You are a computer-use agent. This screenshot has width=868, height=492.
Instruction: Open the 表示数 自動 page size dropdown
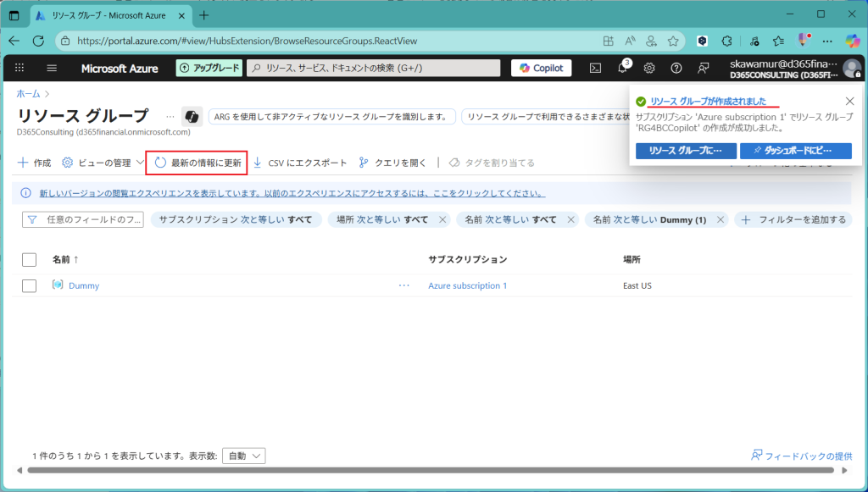coord(243,456)
